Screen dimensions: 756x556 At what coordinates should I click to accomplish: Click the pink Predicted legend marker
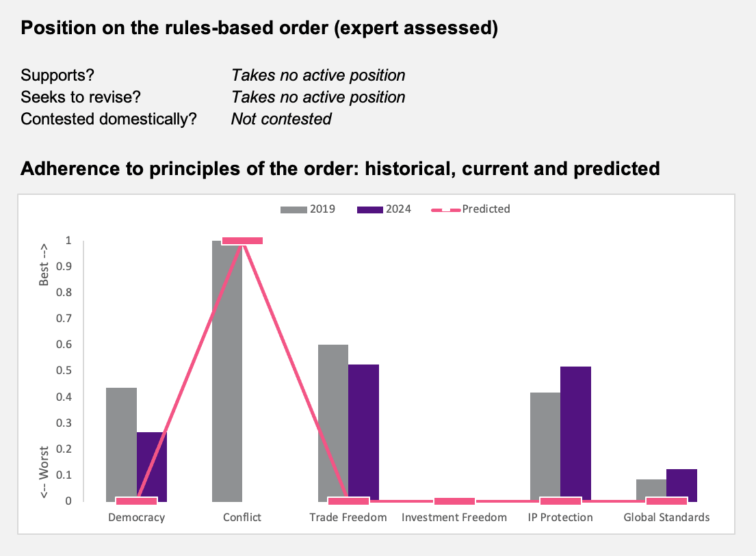point(446,210)
